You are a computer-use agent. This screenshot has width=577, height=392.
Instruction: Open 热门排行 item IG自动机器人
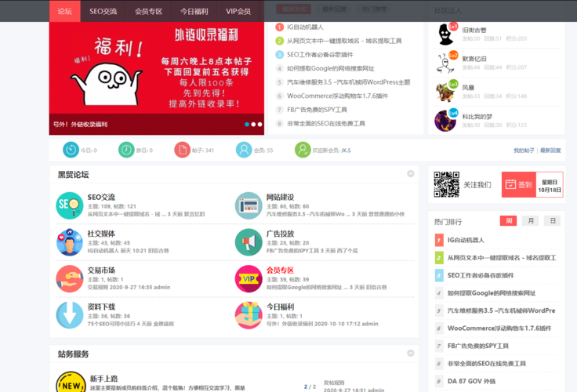pos(466,240)
